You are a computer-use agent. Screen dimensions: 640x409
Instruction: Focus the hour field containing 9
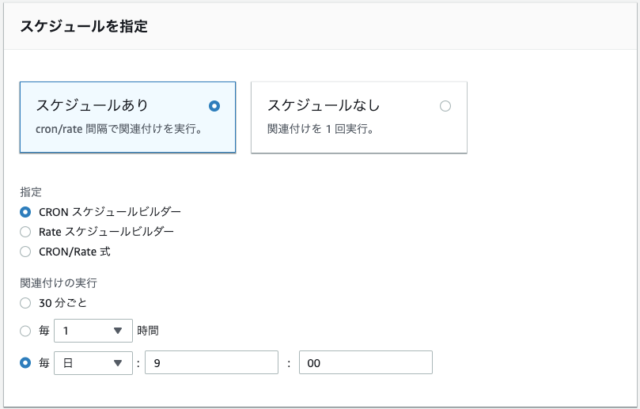tap(212, 362)
